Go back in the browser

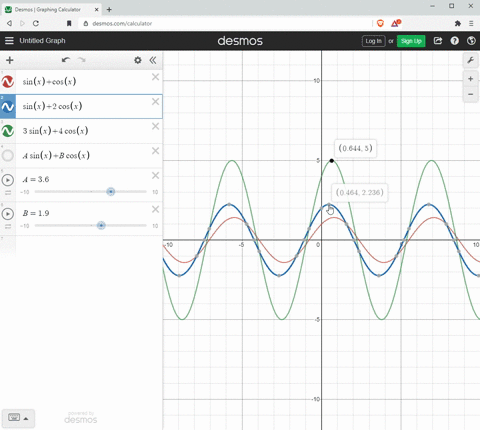point(9,23)
